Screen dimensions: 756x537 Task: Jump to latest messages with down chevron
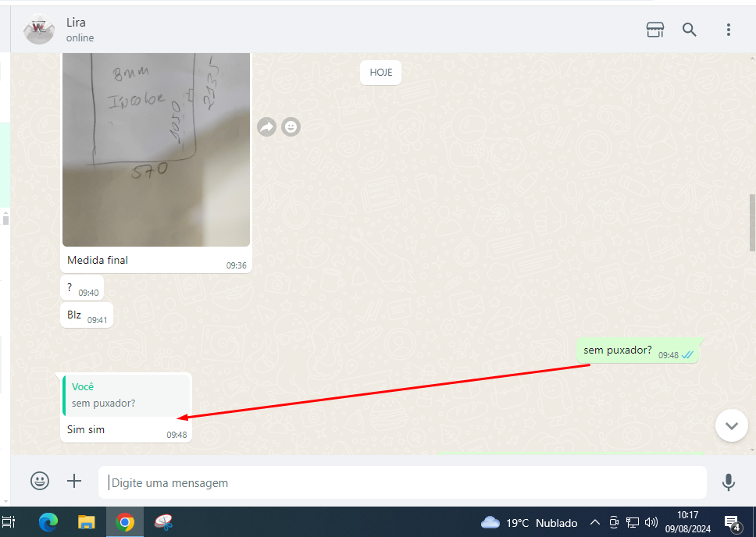click(732, 425)
